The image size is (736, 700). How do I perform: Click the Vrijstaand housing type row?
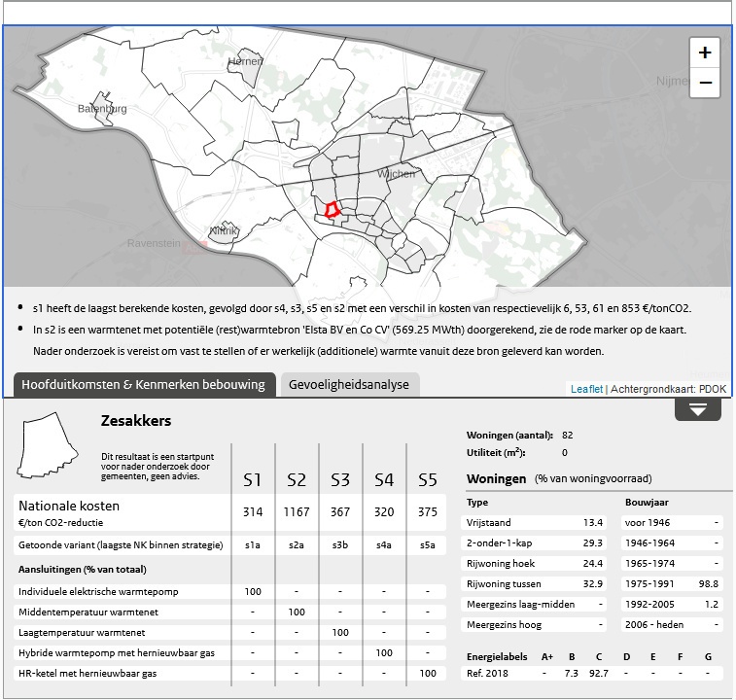(x=534, y=522)
